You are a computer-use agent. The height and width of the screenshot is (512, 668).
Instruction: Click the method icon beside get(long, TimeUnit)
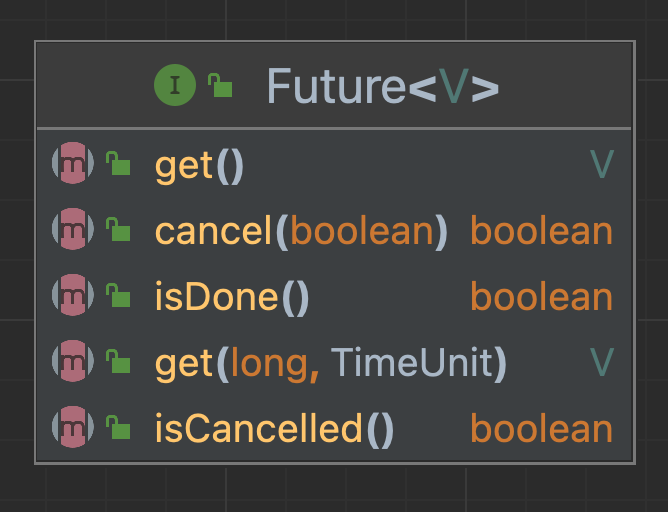(73, 361)
